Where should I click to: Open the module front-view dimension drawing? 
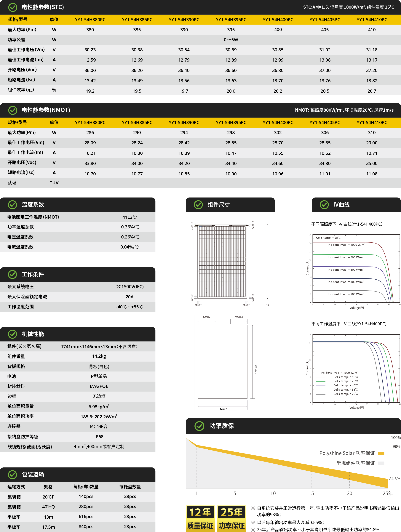click(x=223, y=264)
